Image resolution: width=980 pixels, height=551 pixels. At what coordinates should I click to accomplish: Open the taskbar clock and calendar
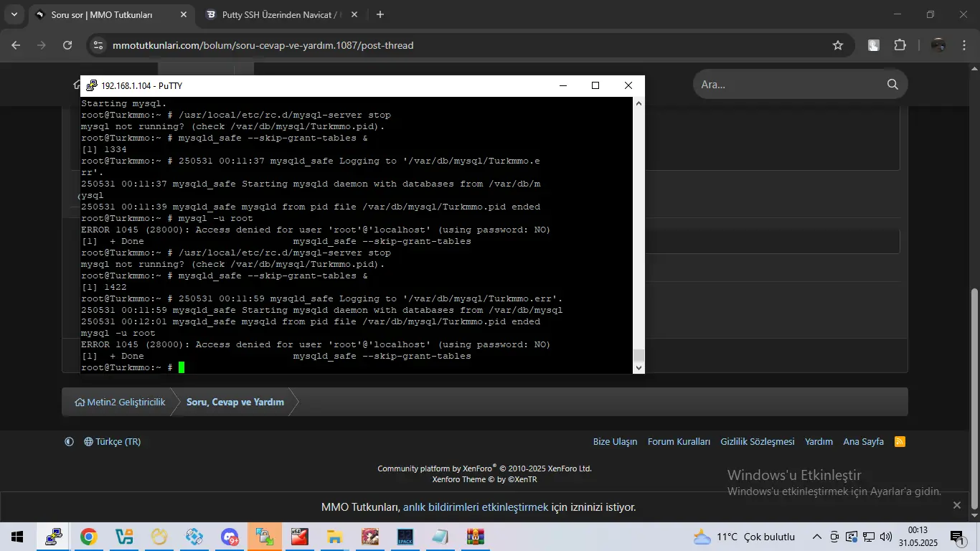point(918,537)
